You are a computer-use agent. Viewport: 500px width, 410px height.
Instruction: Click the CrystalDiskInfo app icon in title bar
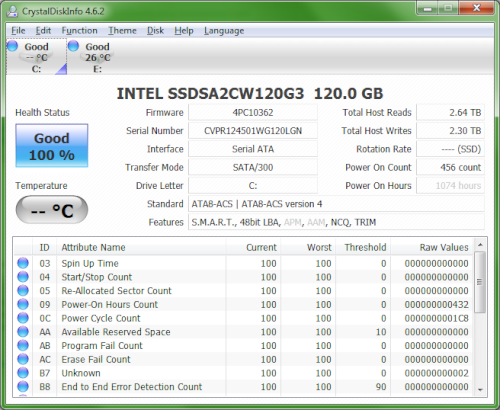[x=13, y=11]
